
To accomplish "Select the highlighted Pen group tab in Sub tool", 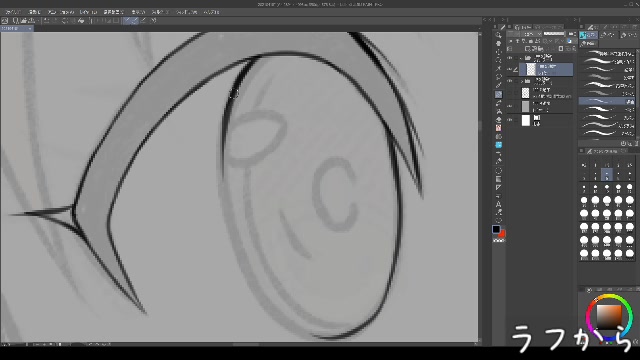I will (589, 35).
